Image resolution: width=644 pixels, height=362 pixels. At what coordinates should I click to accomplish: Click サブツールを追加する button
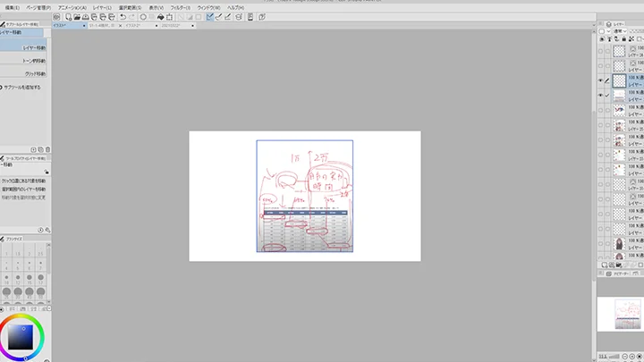tap(21, 88)
